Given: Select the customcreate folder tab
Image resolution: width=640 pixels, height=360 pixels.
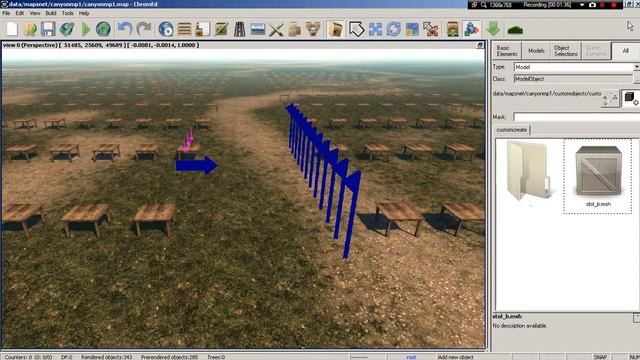Looking at the screenshot, I should (512, 130).
